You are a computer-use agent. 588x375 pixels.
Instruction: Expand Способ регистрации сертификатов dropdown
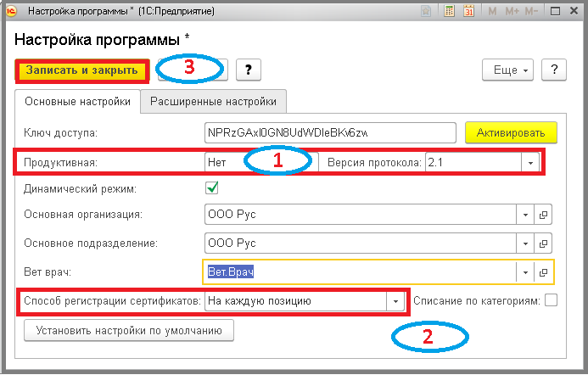coord(395,301)
